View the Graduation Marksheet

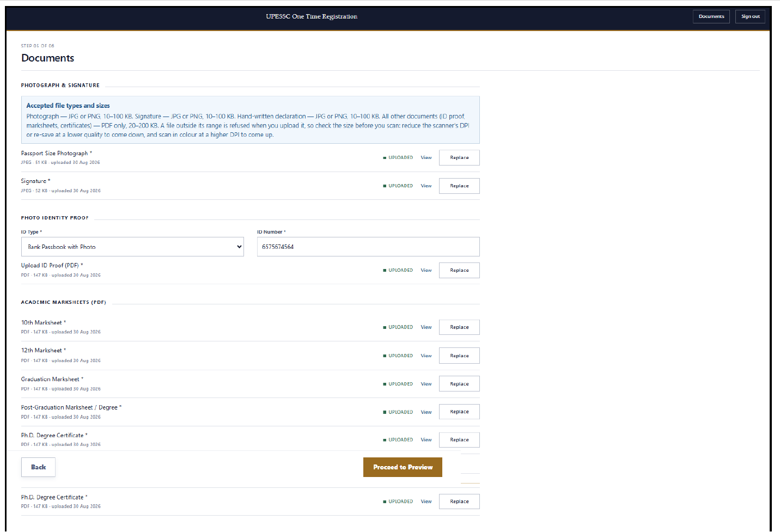(x=426, y=384)
